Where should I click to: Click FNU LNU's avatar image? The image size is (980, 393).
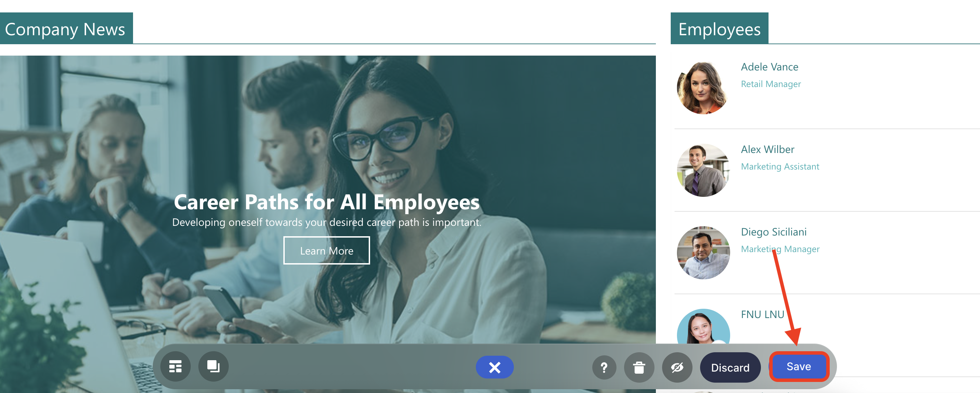click(x=704, y=326)
